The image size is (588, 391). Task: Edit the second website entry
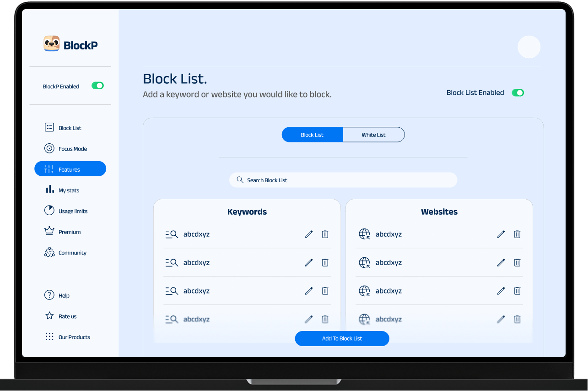pyautogui.click(x=501, y=262)
